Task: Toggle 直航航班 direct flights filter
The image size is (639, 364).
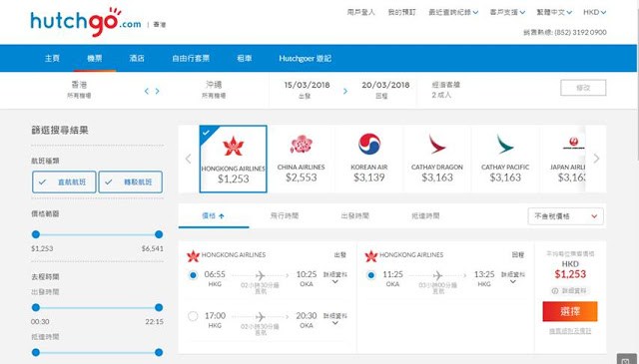Action: click(64, 182)
